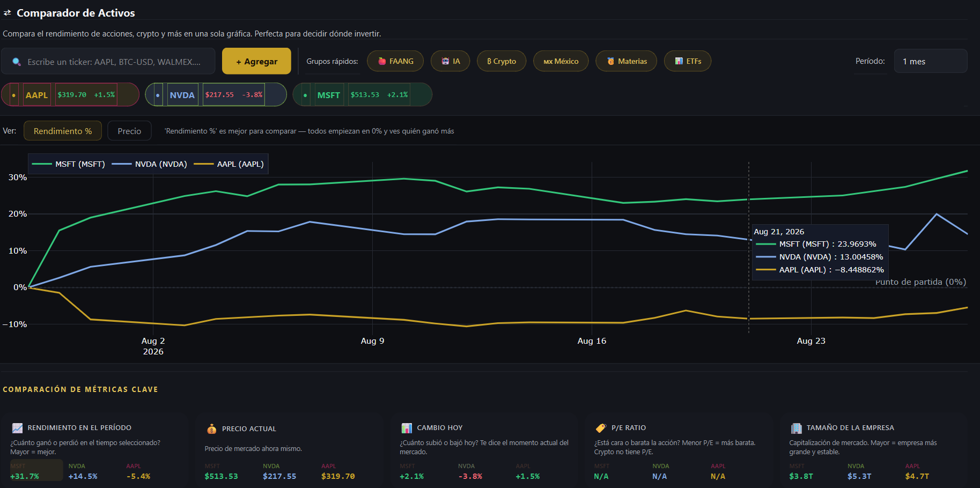Click AAPL +1.5% in Cambio Hoy card
The height and width of the screenshot is (488, 980).
[528, 476]
